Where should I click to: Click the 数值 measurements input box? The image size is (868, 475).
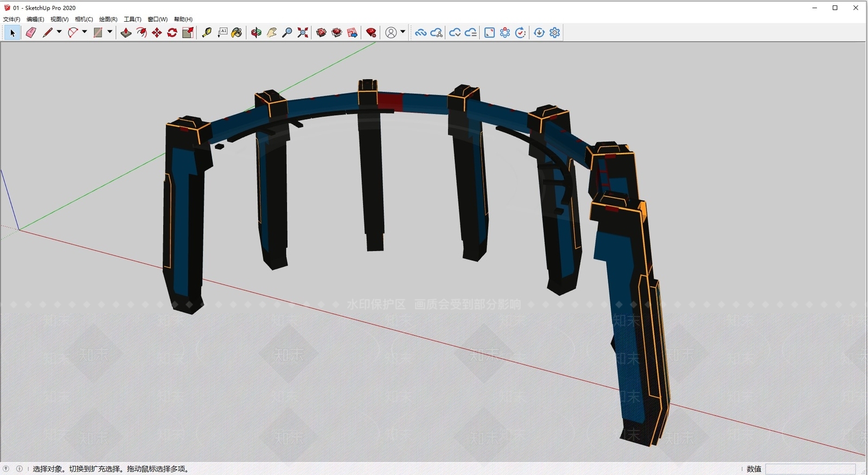tap(810, 469)
